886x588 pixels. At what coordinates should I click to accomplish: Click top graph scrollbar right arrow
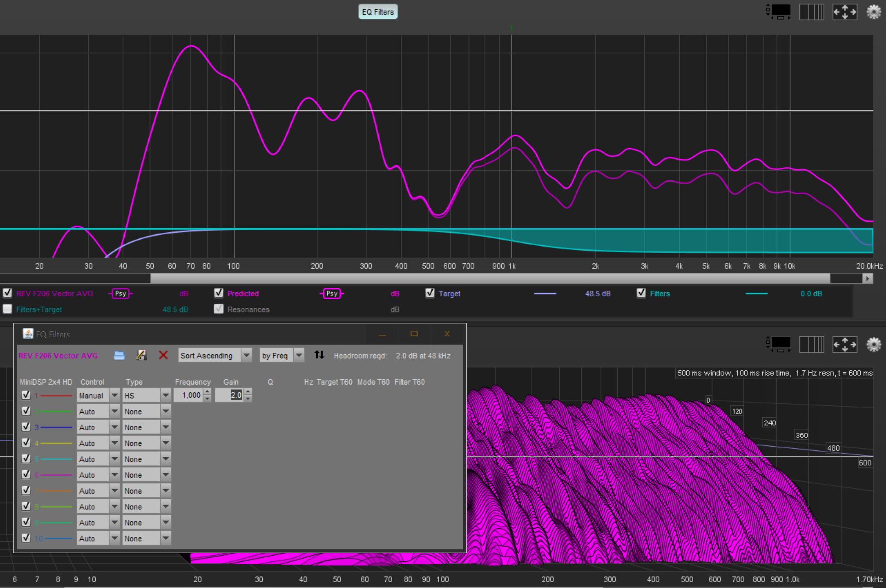[x=868, y=278]
